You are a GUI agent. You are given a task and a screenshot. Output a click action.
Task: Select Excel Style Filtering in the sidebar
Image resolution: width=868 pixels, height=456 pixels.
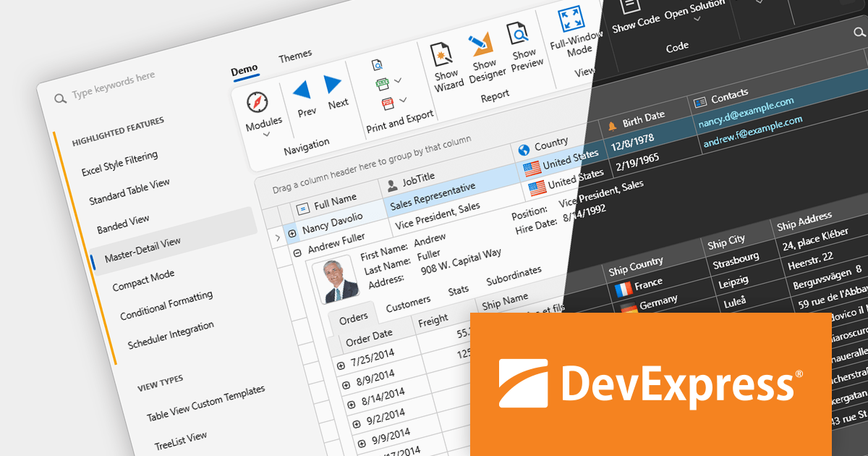[x=119, y=164]
